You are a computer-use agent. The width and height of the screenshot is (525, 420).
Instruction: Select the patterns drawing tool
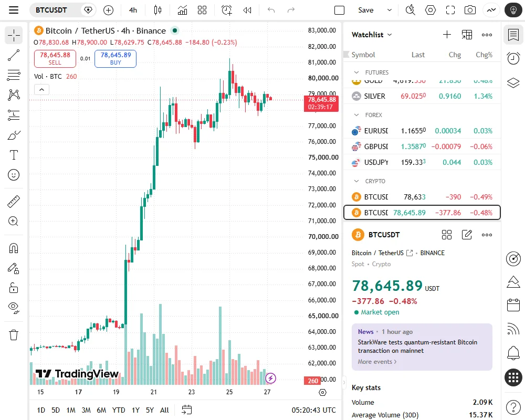pyautogui.click(x=14, y=95)
